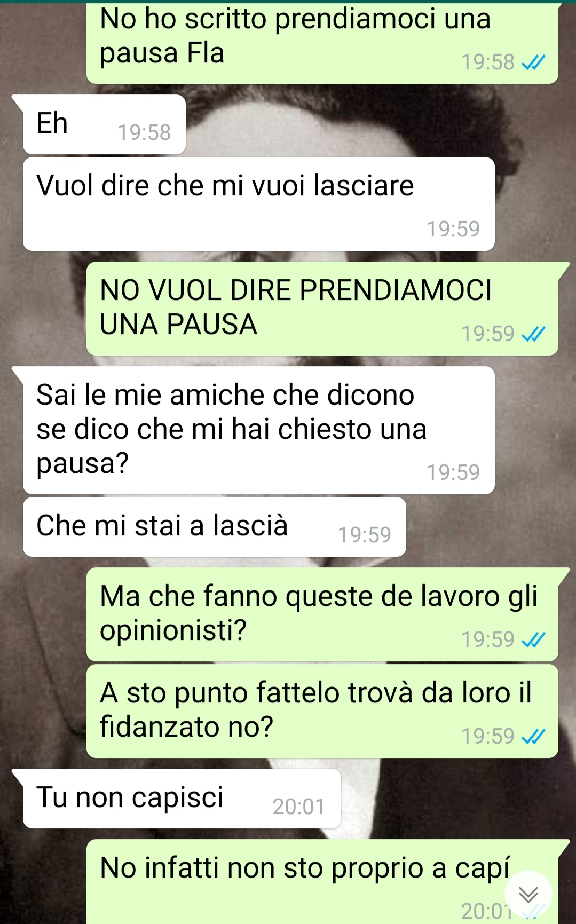Select the "Eh" message bubble
The image size is (576, 924).
[104, 124]
